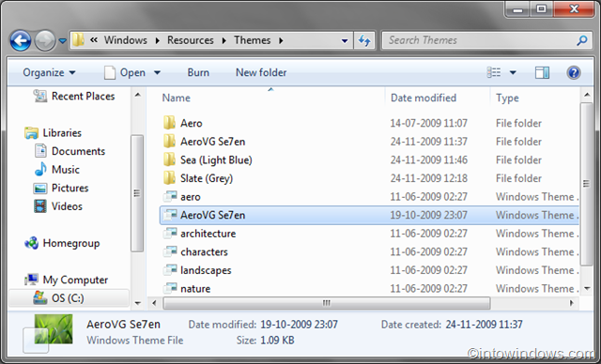Select the landscapes theme file icon
Viewport: 601px width, 364px height.
point(170,270)
